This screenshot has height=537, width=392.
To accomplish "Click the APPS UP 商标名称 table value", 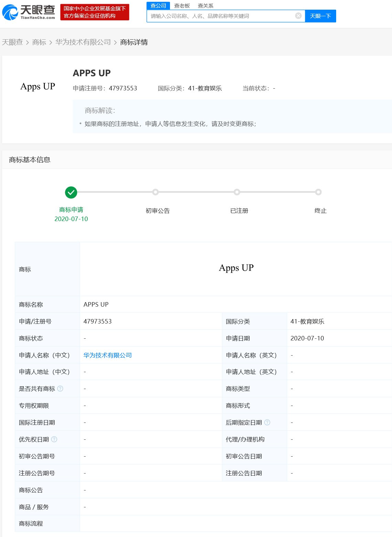I will tap(96, 305).
